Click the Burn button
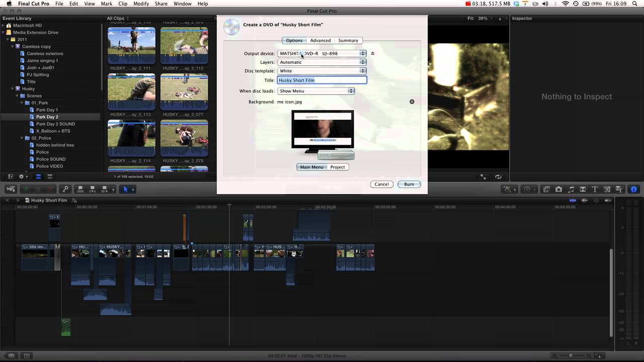Screen dimensions: 644x362 409,184
